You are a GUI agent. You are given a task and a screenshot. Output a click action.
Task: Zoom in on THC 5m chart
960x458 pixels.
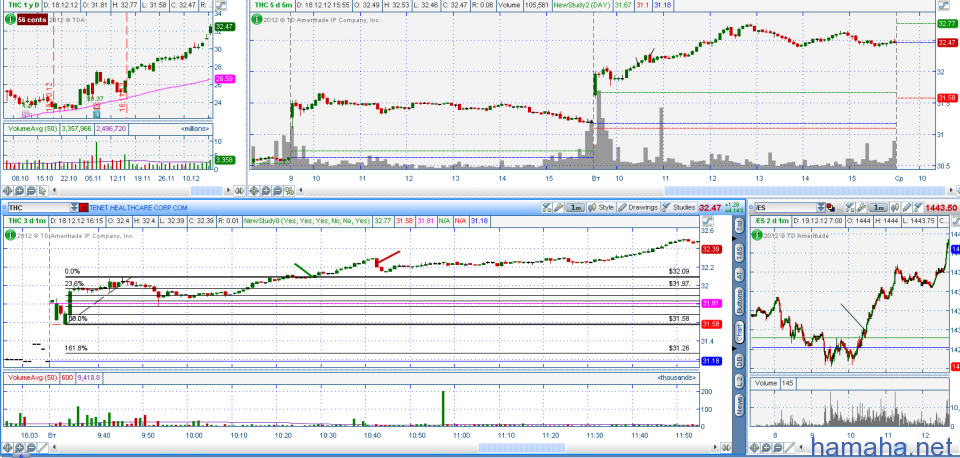266,191
